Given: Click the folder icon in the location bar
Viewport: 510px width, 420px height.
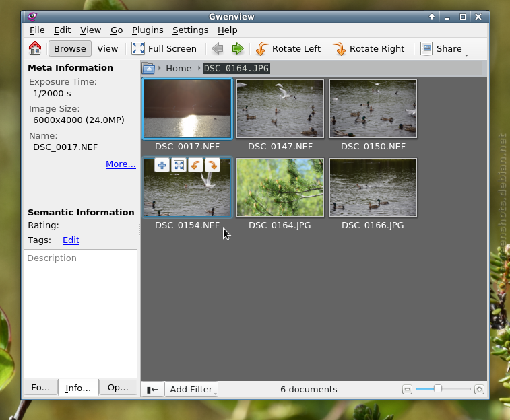Looking at the screenshot, I should click(148, 68).
